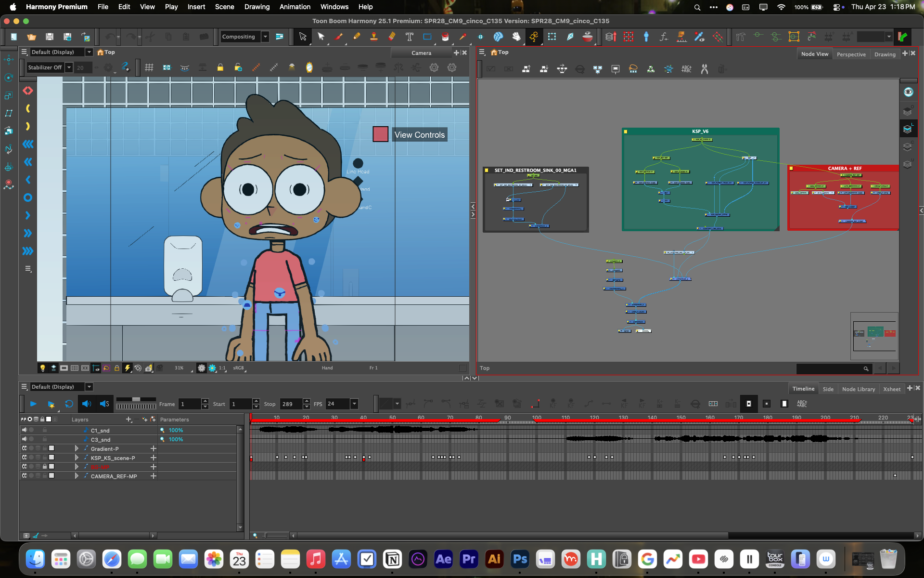Click the View Controls red color swatch
Viewport: 924px width, 578px height.
[380, 134]
